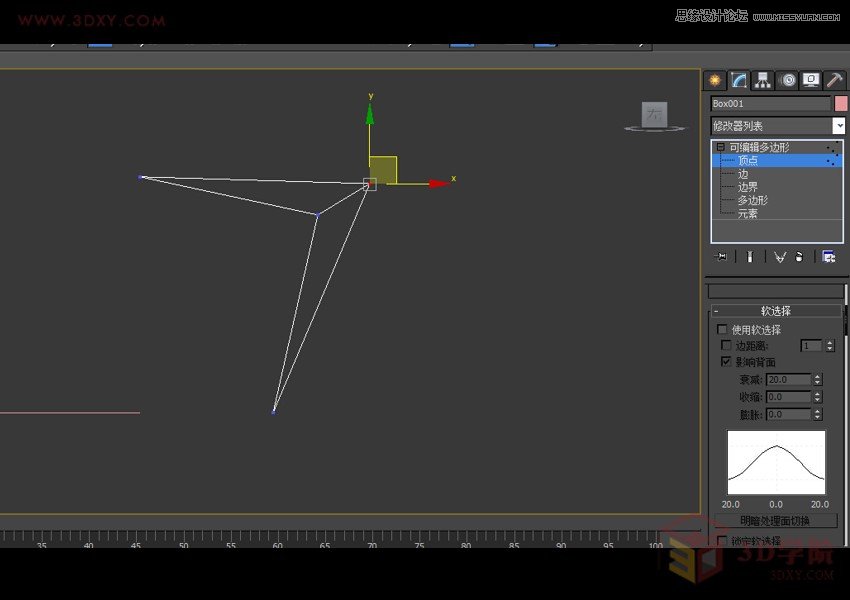Image resolution: width=850 pixels, height=600 pixels.
Task: Open the Create command panel tab
Action: pos(714,80)
